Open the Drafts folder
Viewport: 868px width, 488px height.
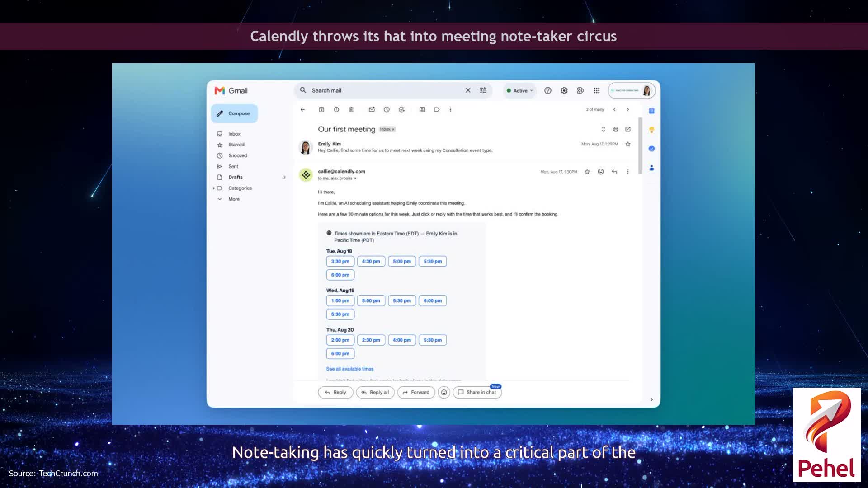click(235, 177)
